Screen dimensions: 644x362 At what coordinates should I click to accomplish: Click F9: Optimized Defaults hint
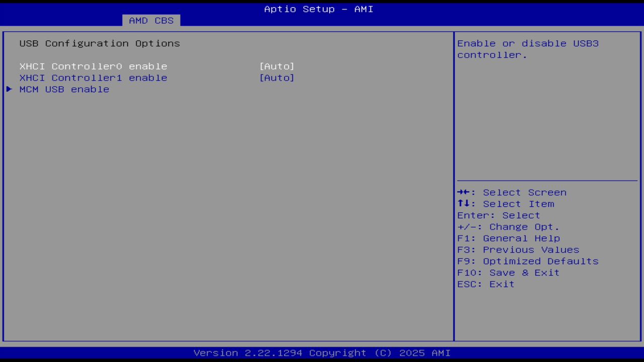(x=528, y=261)
